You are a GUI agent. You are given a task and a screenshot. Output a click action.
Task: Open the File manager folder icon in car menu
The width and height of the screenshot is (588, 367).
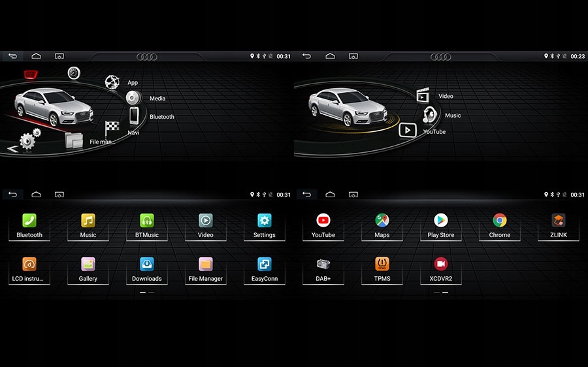74,141
